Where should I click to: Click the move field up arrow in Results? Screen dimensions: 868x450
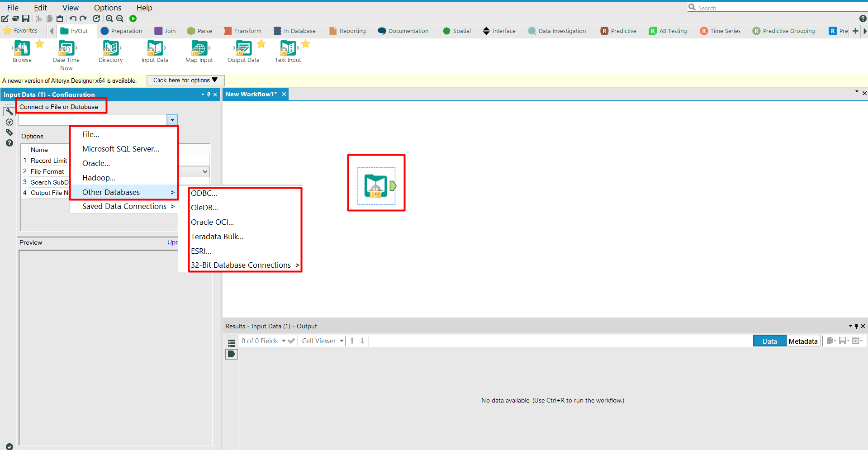(x=352, y=341)
